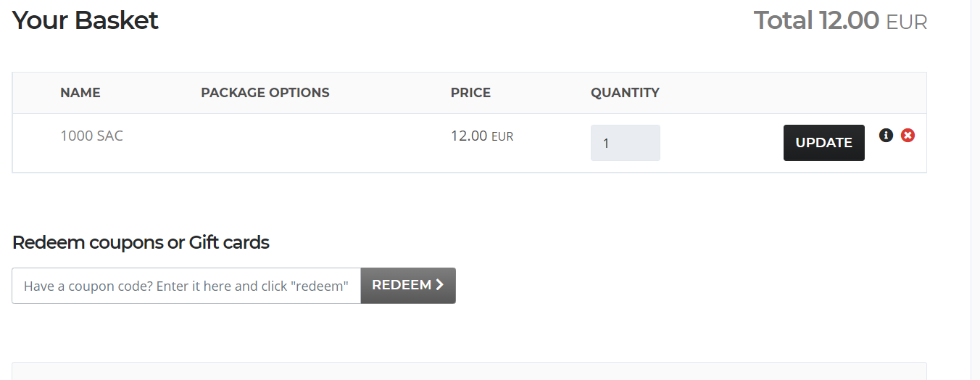Click the Total 12.00 EUR text
The height and width of the screenshot is (380, 980).
(x=841, y=20)
